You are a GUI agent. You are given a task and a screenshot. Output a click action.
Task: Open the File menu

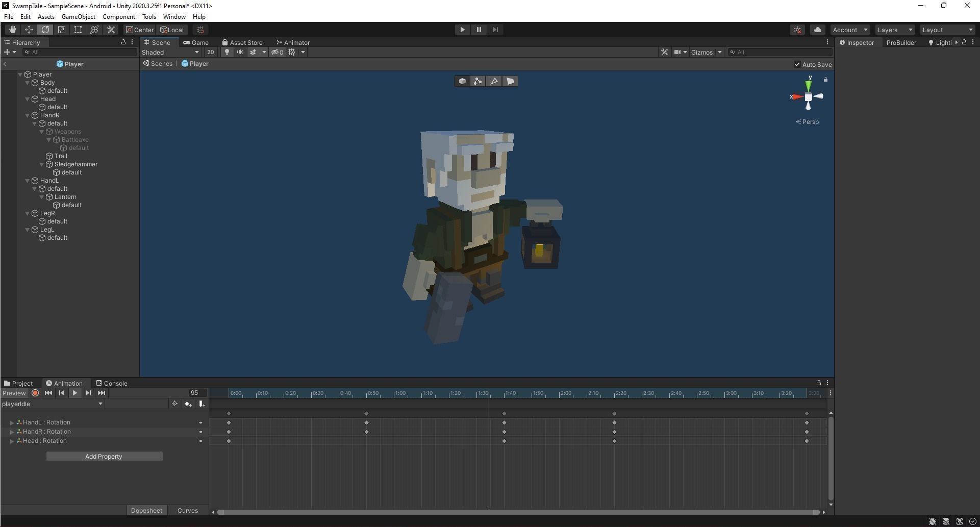pos(9,17)
